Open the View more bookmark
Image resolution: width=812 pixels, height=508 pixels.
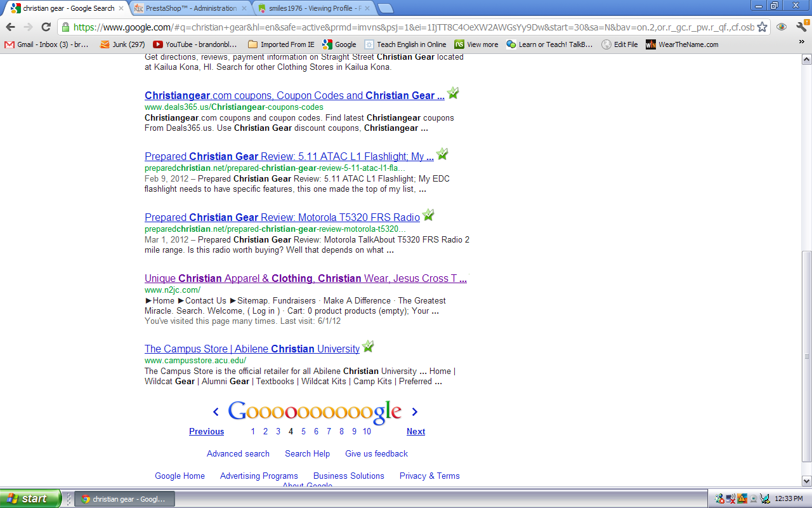coord(476,44)
